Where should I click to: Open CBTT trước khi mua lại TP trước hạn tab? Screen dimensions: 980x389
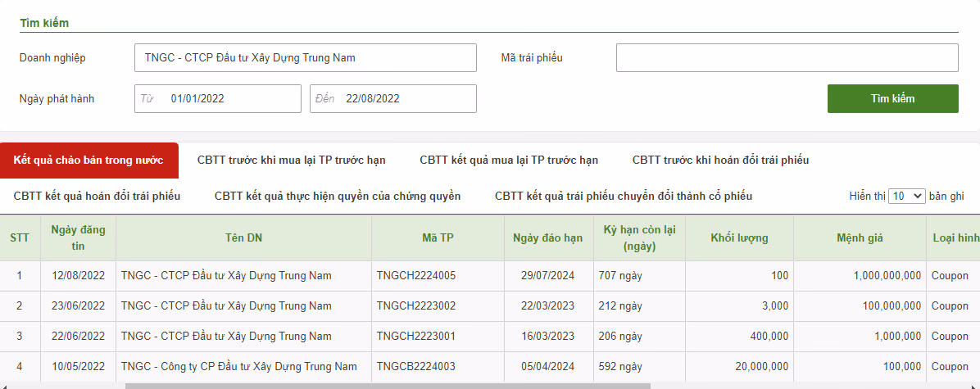click(291, 160)
